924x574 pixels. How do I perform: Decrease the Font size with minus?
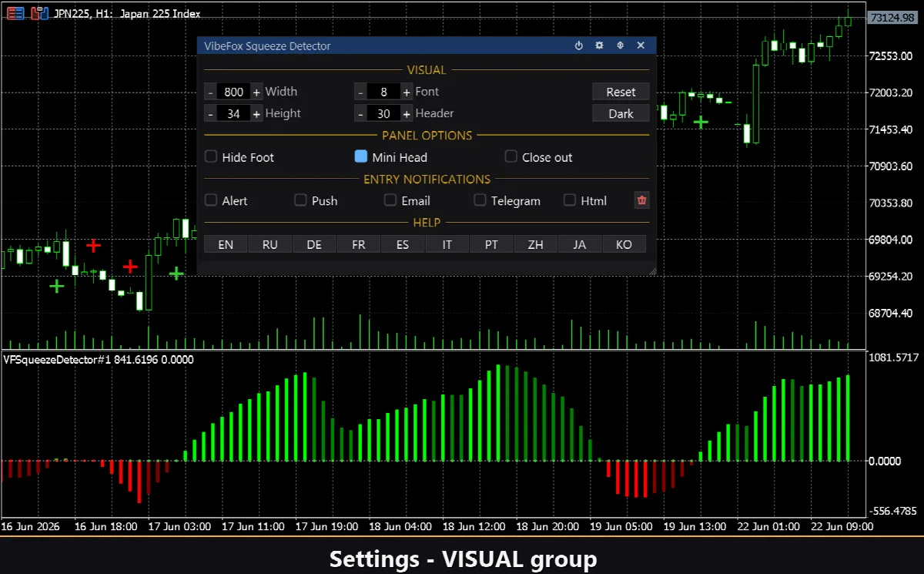[x=360, y=92]
